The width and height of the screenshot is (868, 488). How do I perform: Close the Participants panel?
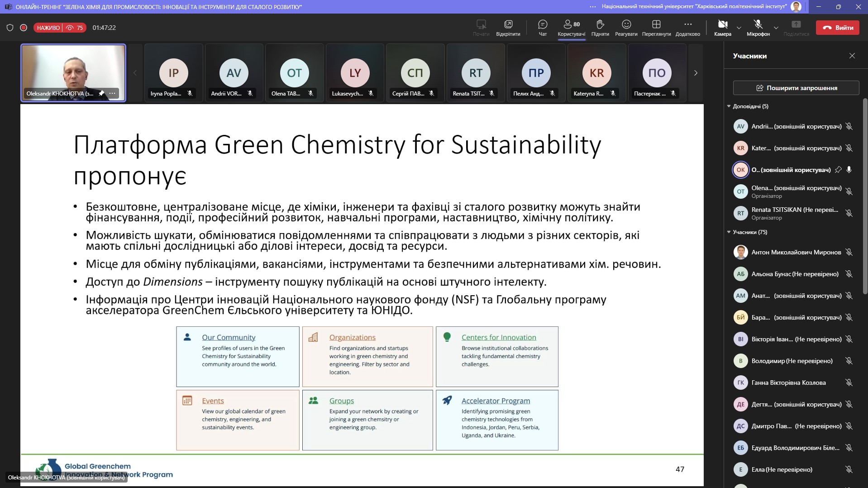[852, 56]
